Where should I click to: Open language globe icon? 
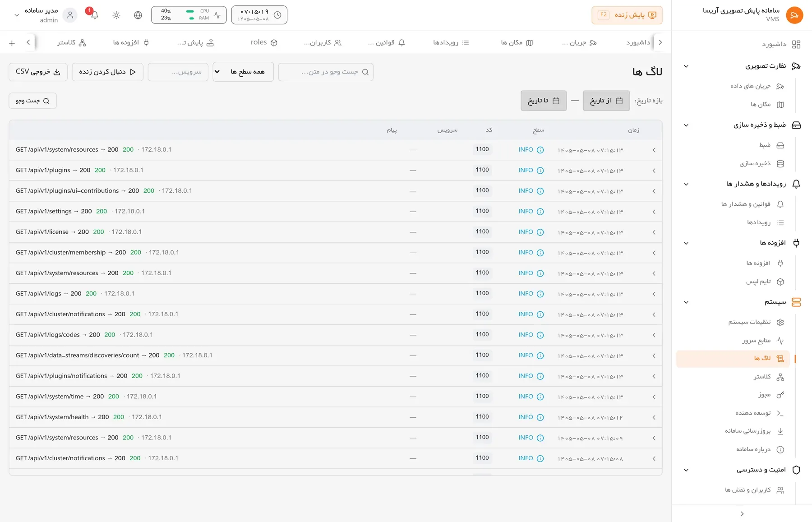pyautogui.click(x=138, y=15)
